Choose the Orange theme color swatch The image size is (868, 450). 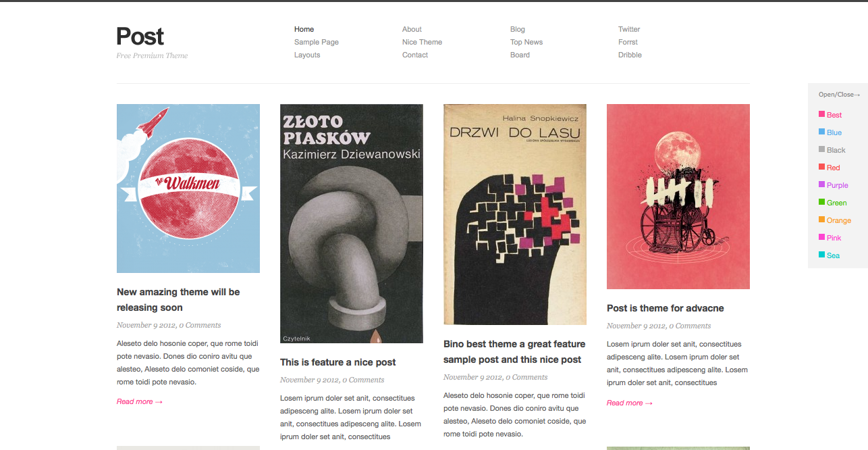pos(822,220)
